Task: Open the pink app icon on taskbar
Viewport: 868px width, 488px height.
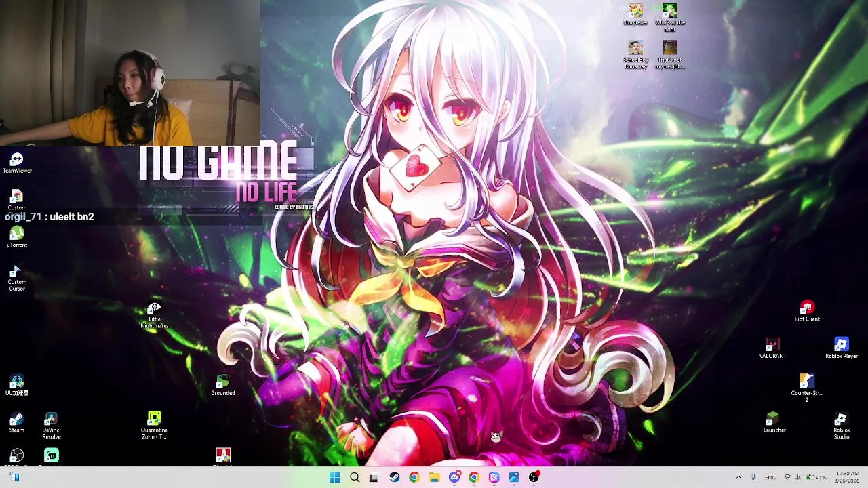Action: tap(494, 478)
